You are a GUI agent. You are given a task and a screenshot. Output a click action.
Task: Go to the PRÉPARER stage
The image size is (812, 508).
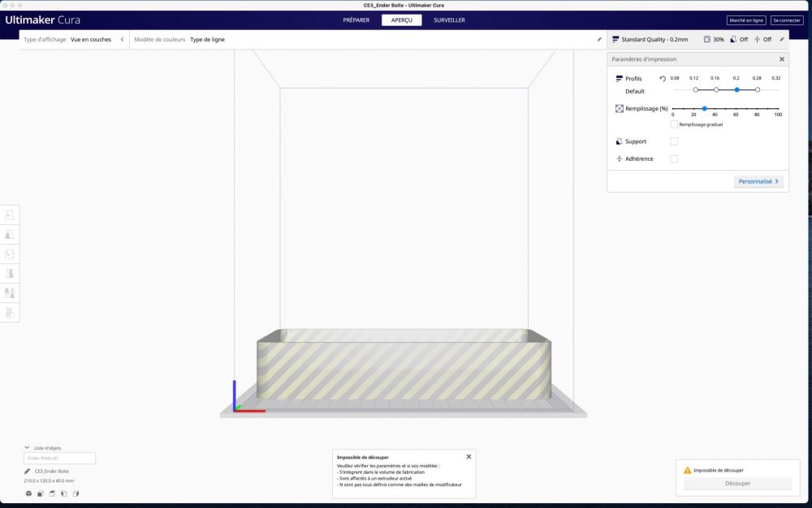pyautogui.click(x=356, y=20)
